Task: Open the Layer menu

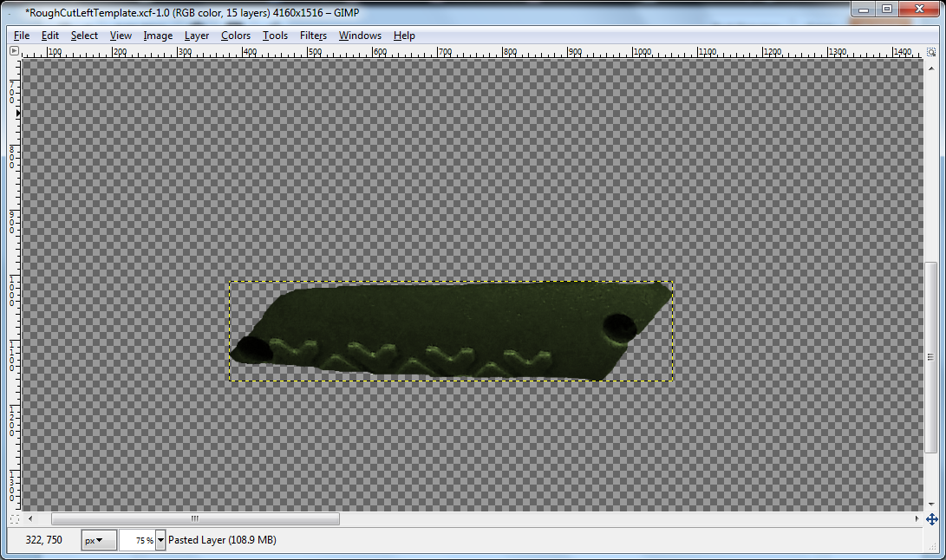Action: click(x=196, y=36)
